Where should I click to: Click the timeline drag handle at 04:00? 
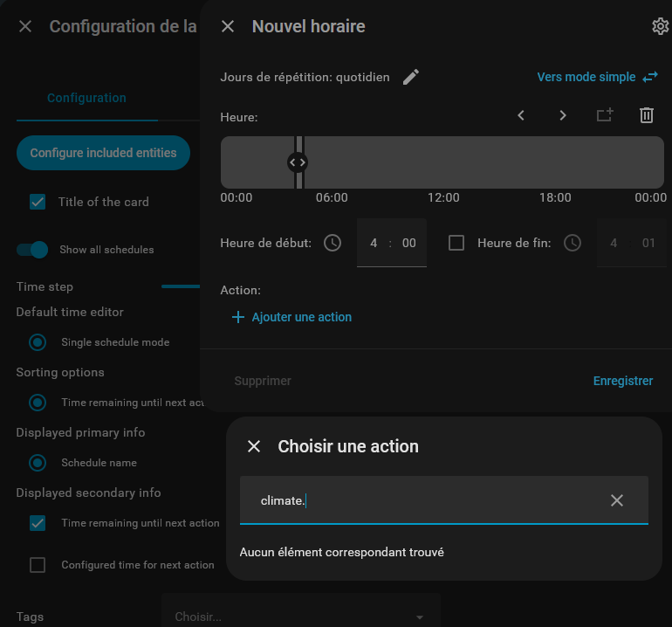[x=298, y=162]
